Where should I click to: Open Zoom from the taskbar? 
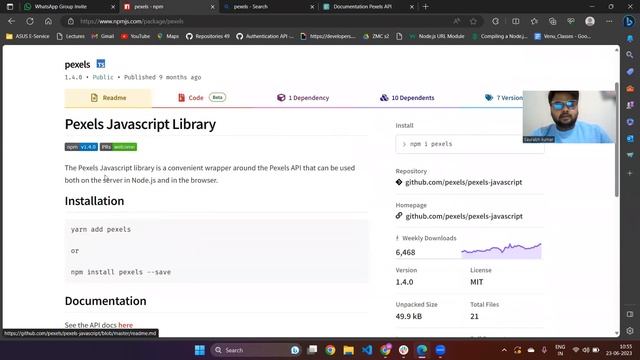(440, 350)
